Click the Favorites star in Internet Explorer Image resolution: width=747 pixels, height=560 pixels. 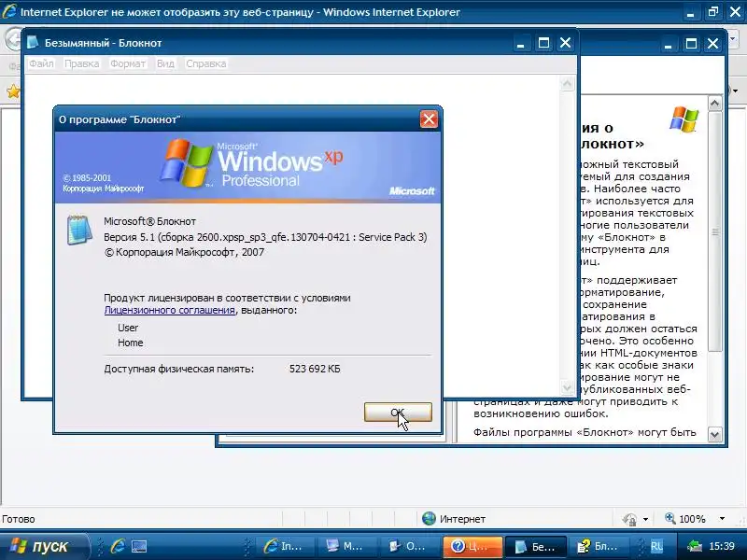click(13, 91)
